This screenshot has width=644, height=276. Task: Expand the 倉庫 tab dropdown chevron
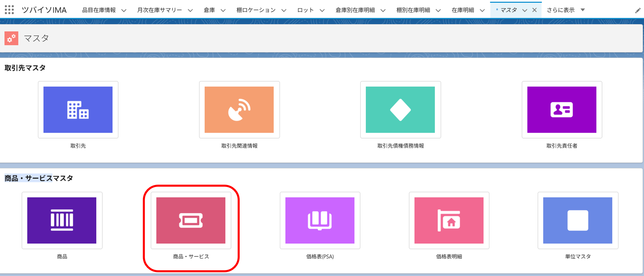click(223, 10)
